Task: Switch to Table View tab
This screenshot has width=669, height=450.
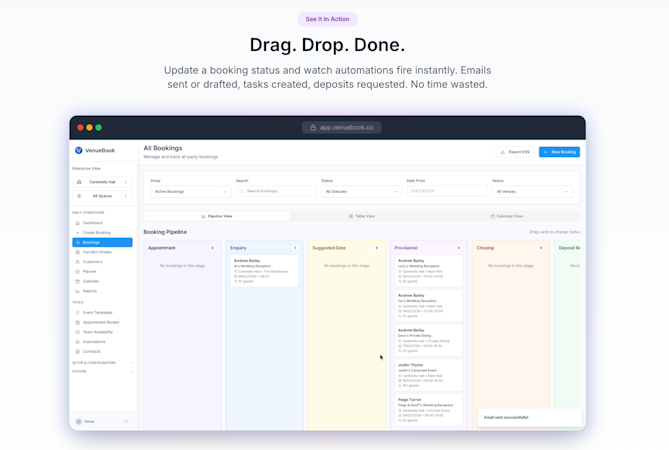Action: (362, 216)
